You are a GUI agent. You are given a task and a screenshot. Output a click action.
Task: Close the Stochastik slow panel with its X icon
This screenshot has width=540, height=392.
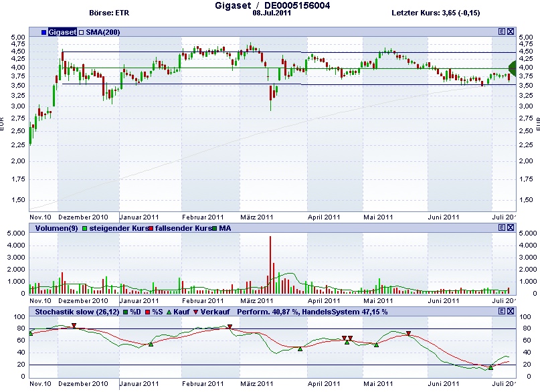pyautogui.click(x=511, y=311)
